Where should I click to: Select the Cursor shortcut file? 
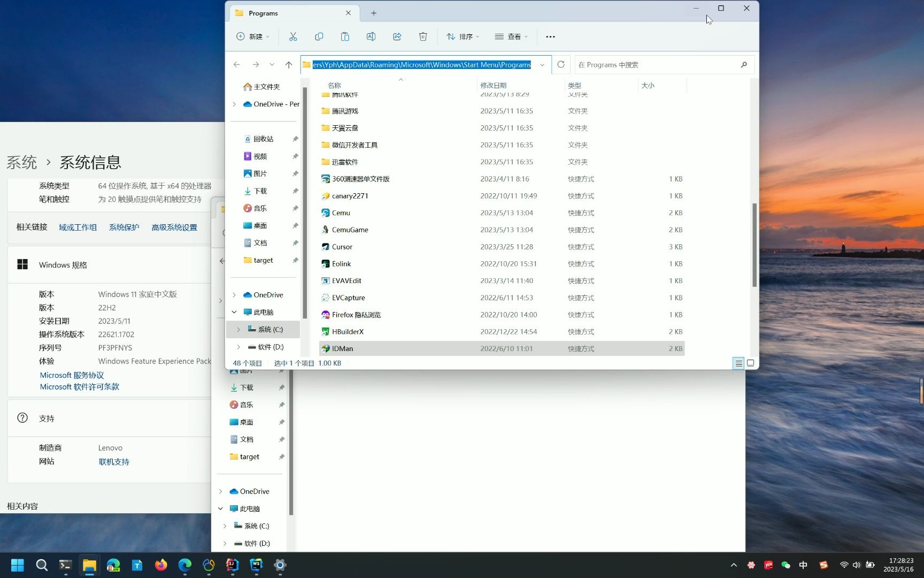502,247
